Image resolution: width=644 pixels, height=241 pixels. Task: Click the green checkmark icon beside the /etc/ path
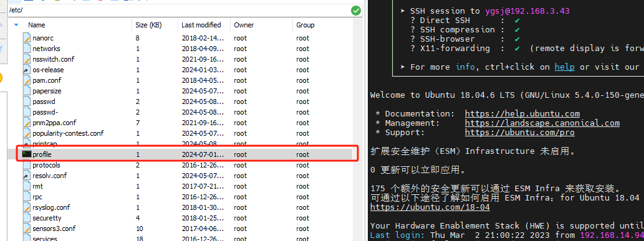tap(356, 11)
